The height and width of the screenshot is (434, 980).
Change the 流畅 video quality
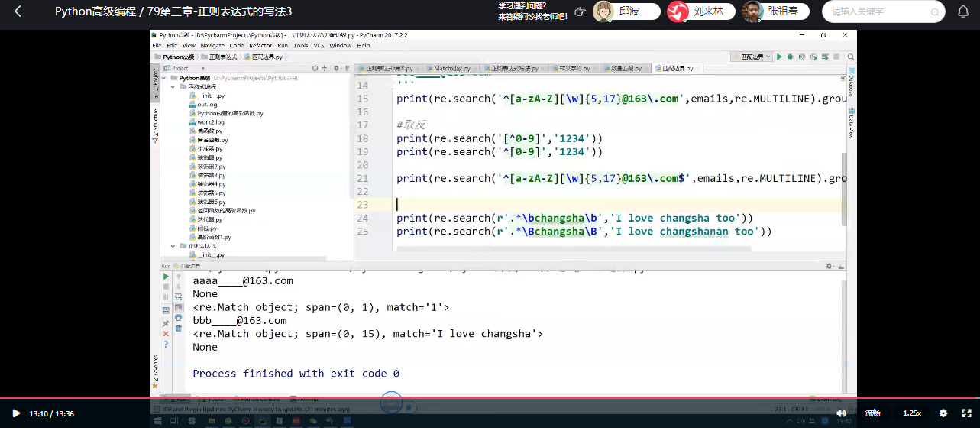[873, 413]
